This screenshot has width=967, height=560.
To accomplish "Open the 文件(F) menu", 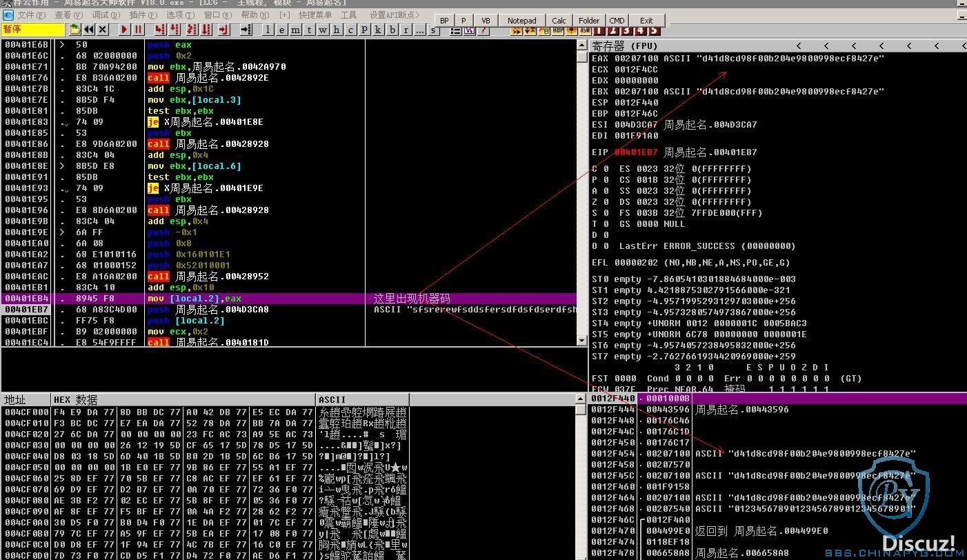I will [x=30, y=14].
